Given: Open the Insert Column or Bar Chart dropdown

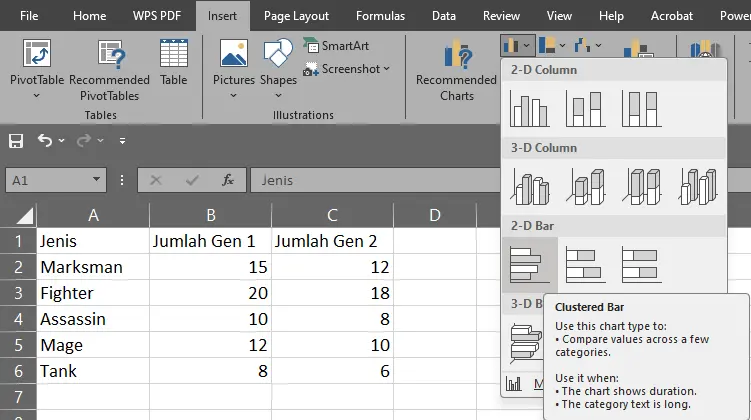Looking at the screenshot, I should point(518,46).
